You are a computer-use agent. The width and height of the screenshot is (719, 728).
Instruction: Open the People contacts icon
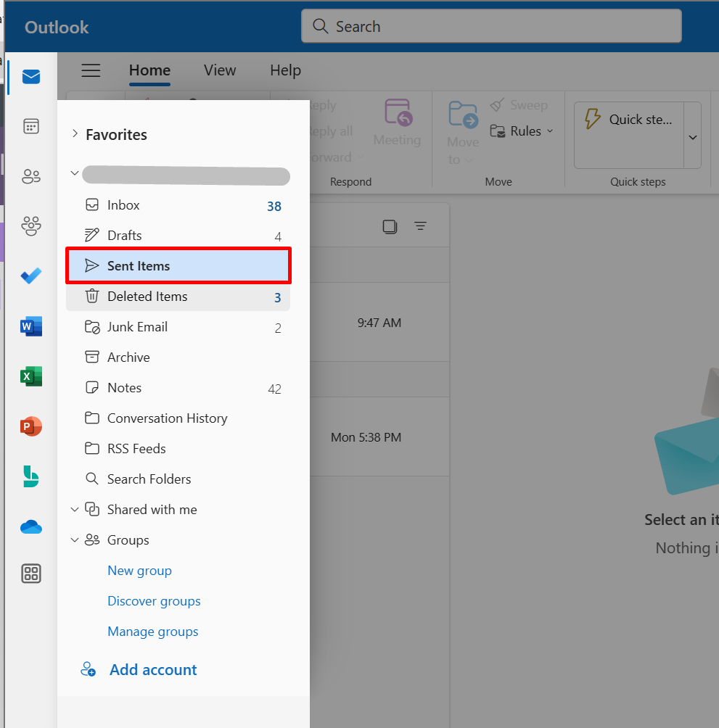point(30,176)
